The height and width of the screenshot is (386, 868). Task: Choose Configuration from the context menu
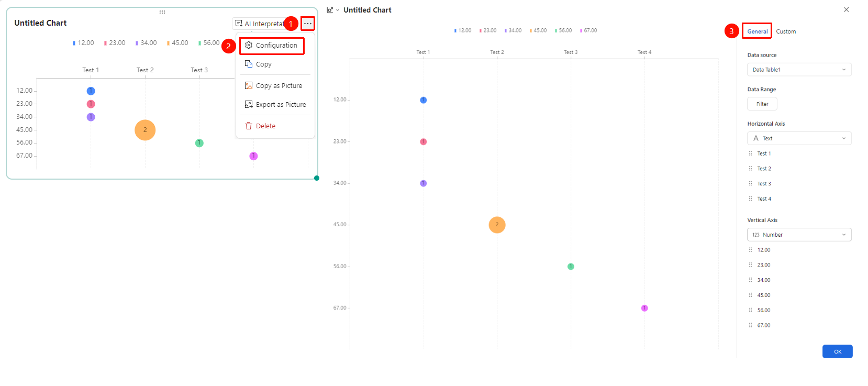click(x=272, y=46)
